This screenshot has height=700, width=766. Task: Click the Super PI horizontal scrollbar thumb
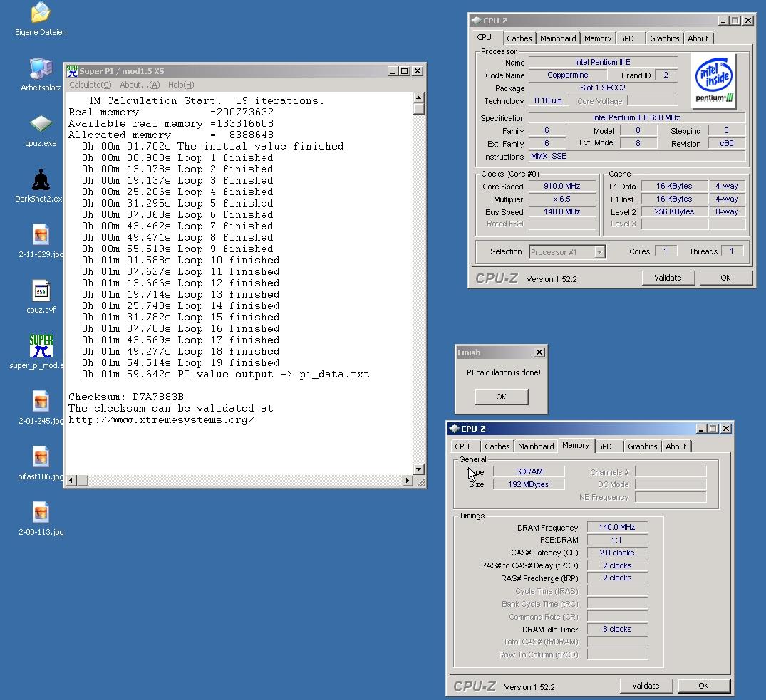[x=83, y=481]
